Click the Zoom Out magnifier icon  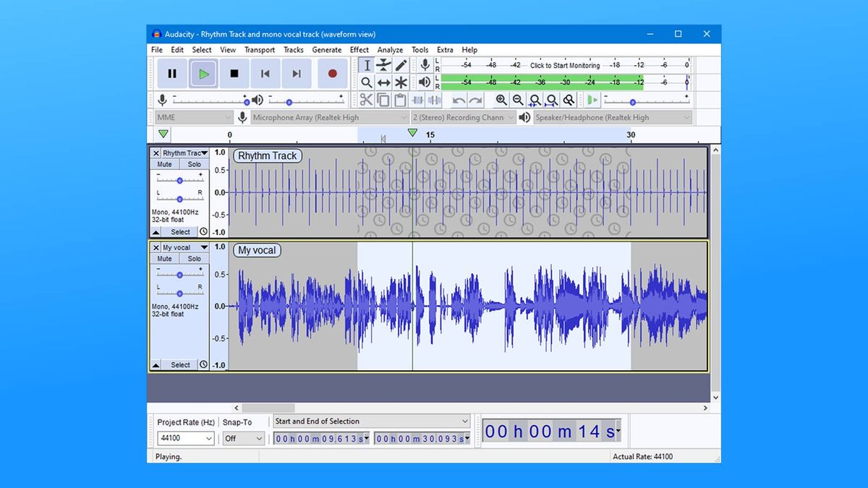tap(518, 100)
